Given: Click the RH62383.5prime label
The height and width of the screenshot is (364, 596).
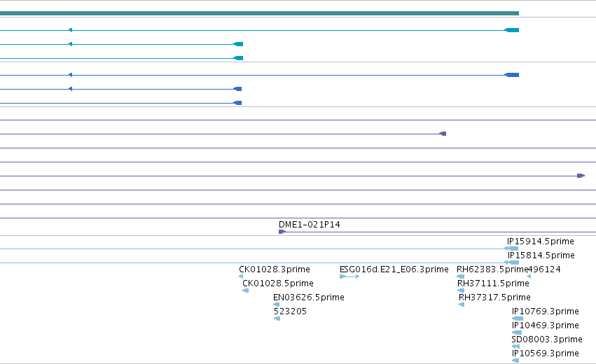Looking at the screenshot, I should [492, 269].
